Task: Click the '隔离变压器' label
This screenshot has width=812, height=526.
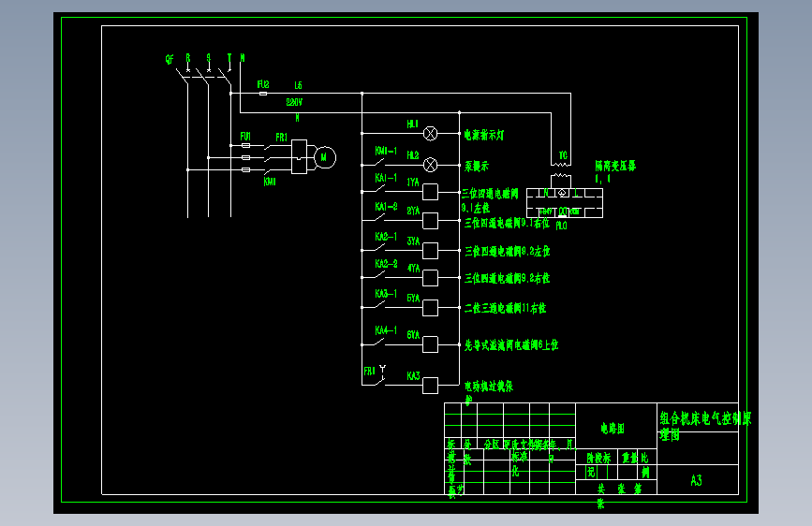Action: (615, 166)
